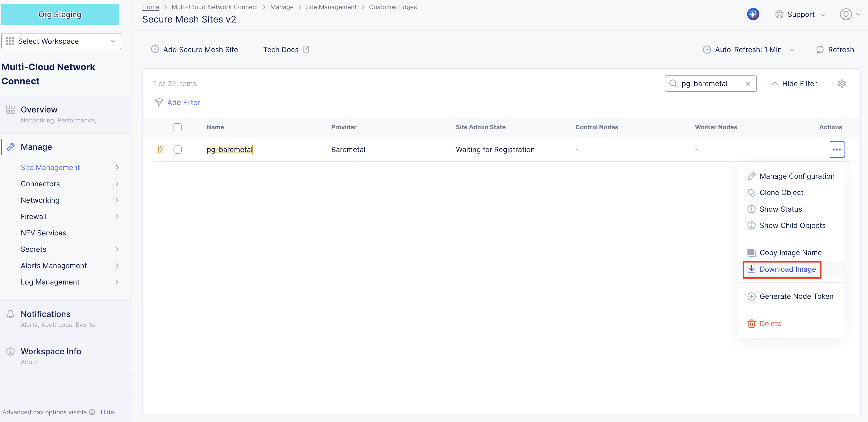Open the Select Workspace dropdown

pos(61,41)
